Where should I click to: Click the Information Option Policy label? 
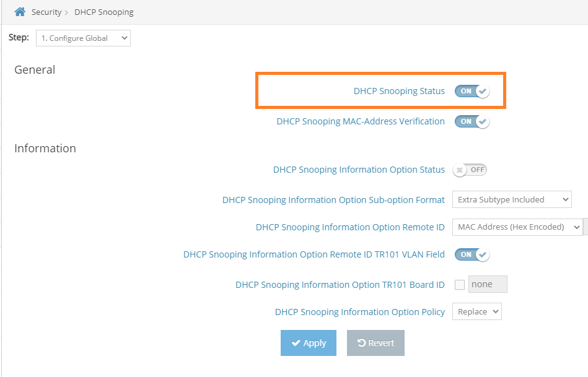[x=360, y=312]
